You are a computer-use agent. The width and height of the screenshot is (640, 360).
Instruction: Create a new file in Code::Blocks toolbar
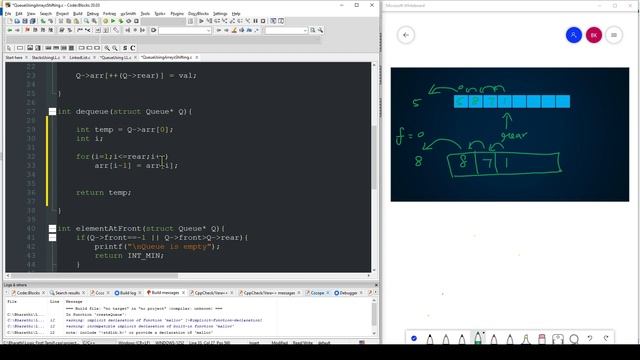(x=9, y=21)
